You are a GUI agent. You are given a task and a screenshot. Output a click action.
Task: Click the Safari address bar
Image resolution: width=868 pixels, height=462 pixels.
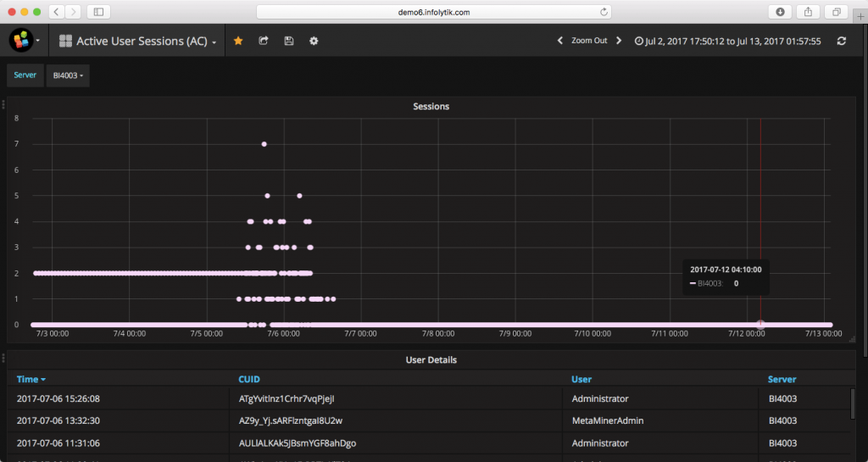pyautogui.click(x=433, y=12)
